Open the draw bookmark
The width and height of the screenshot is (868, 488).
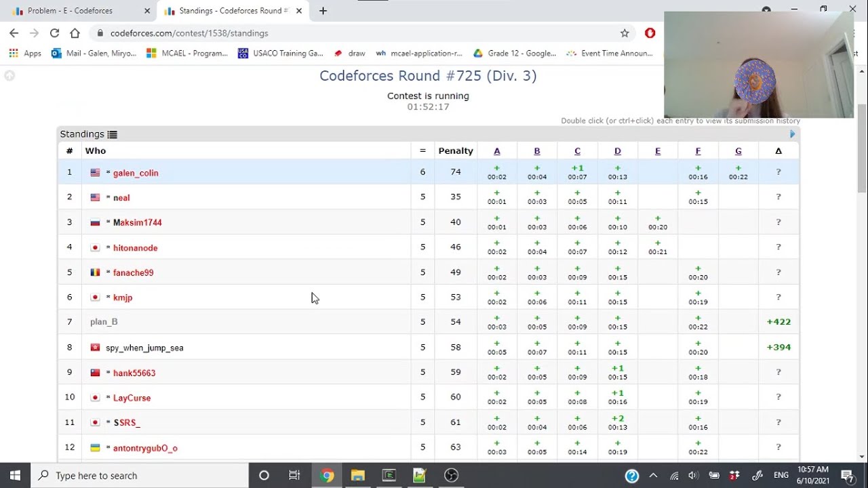[349, 53]
